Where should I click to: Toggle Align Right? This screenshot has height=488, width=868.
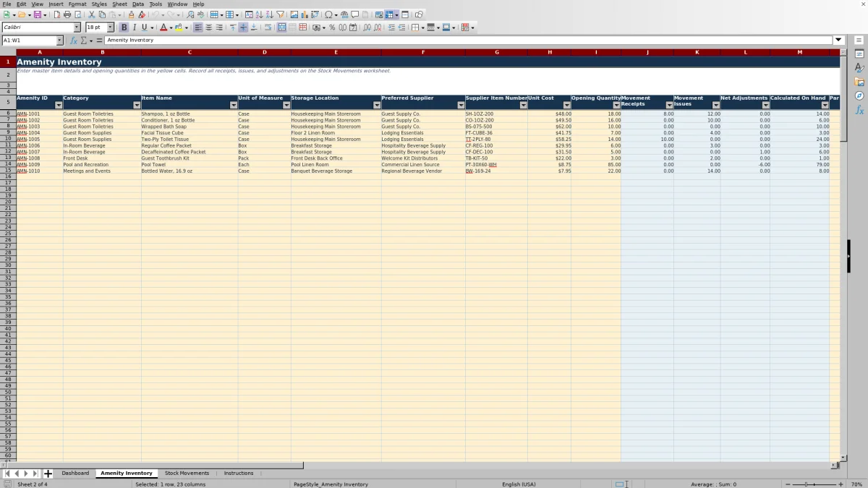pyautogui.click(x=218, y=27)
